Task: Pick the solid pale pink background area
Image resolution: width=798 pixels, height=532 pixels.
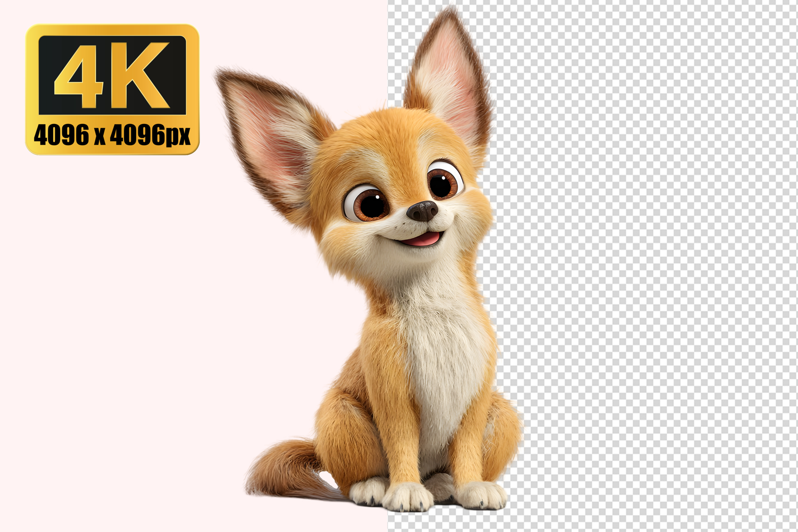Action: (x=133, y=319)
